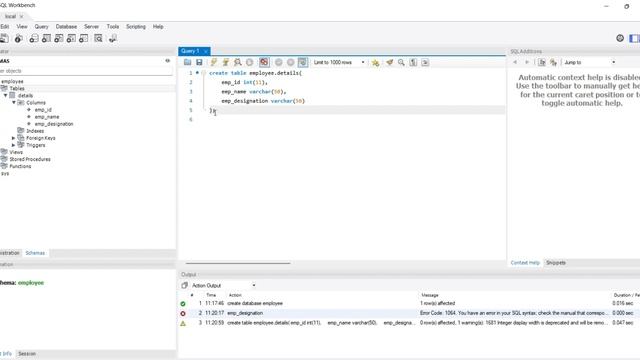
Task: Click the create stored procedure toolbar icon
Action: coord(71,38)
